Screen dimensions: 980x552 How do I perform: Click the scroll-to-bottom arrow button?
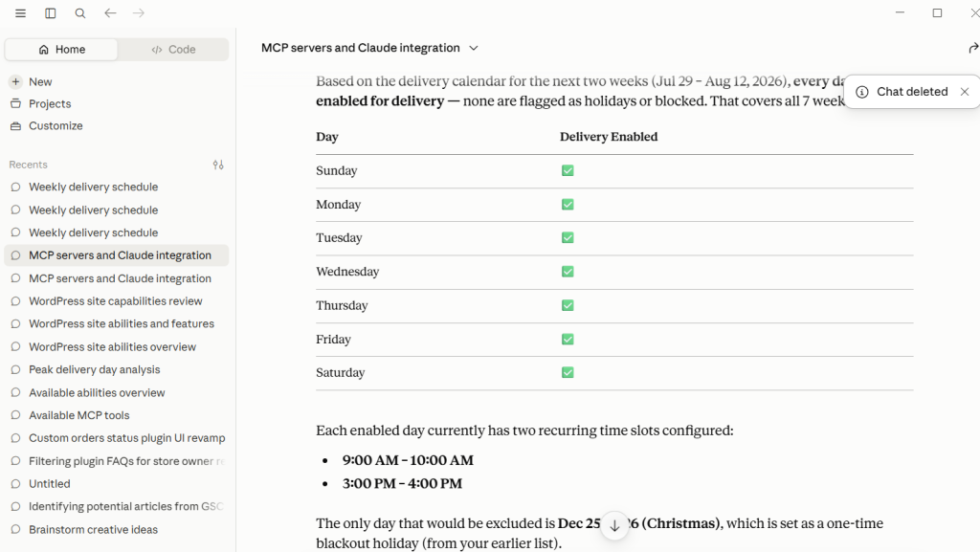[614, 526]
